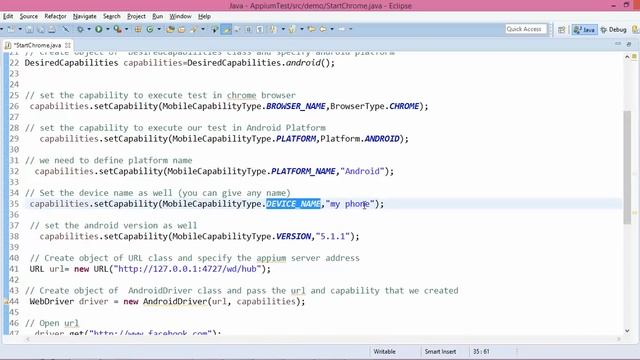Open the Edit menu
Screen dimensions: 640x360
point(8,16)
